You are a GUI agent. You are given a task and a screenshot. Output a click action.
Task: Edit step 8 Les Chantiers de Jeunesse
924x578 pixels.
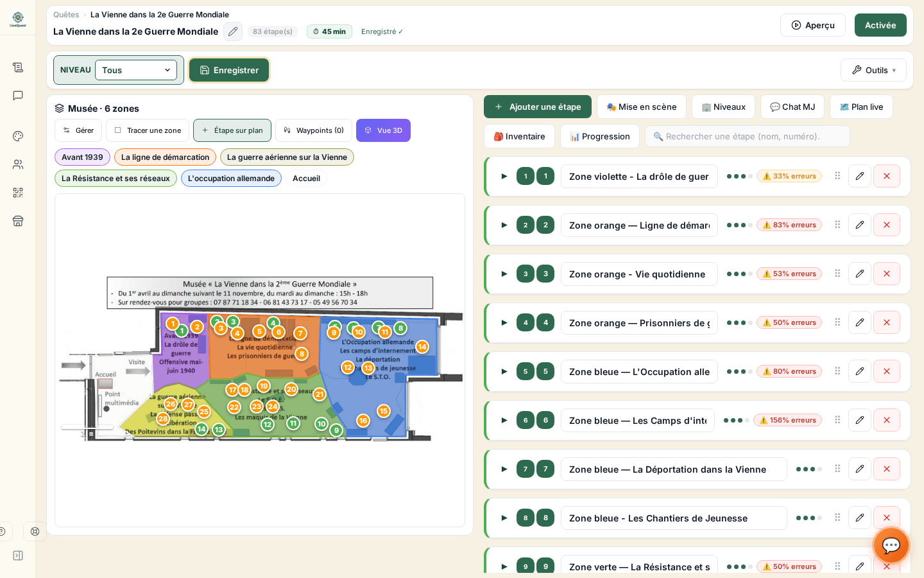click(860, 518)
